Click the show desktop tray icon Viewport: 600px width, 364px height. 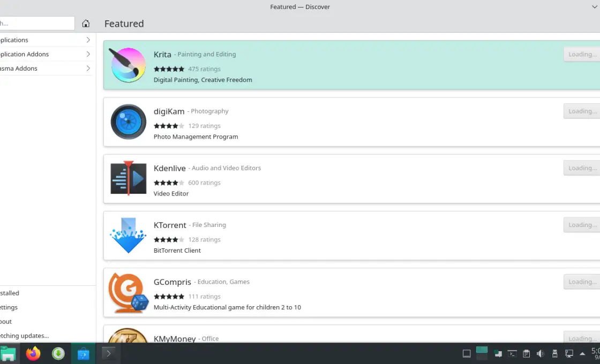click(x=467, y=354)
